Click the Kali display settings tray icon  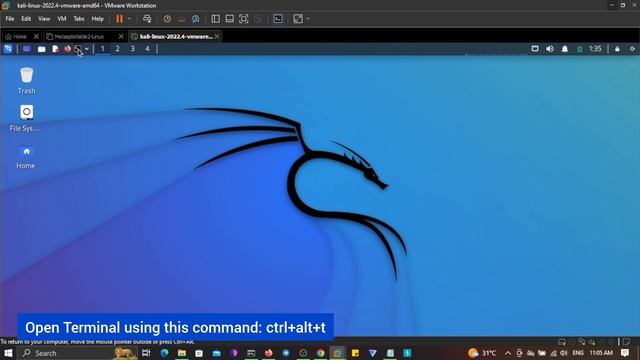pyautogui.click(x=535, y=49)
